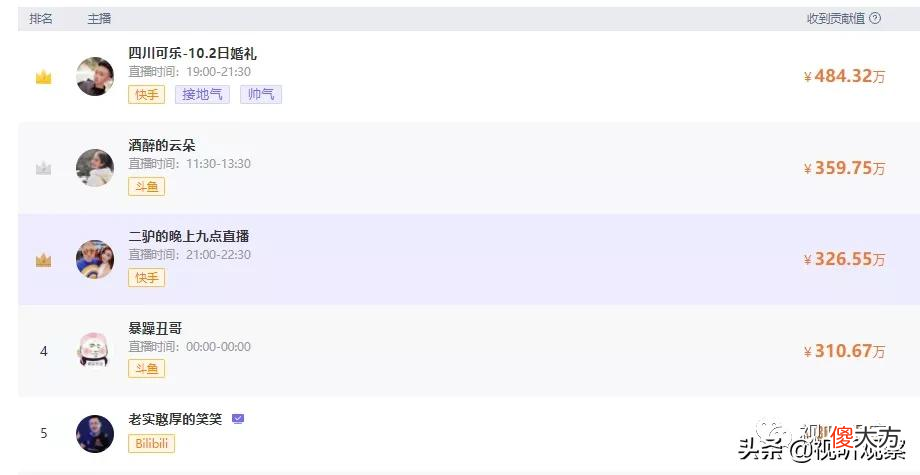Click the amount ¥310.67万
This screenshot has width=920, height=475.
[x=844, y=351]
